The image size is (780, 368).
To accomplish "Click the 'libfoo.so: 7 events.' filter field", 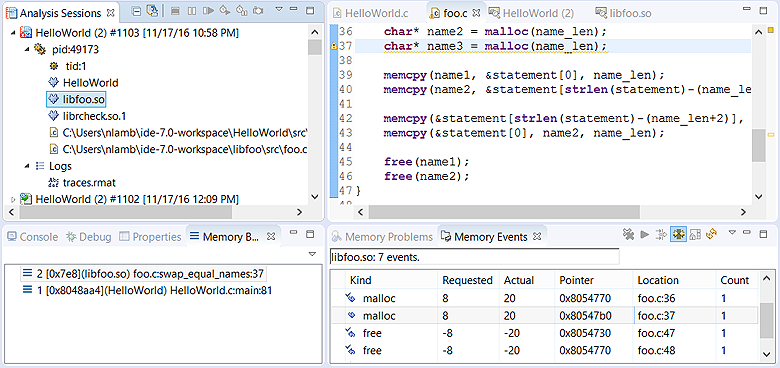I will coord(475,257).
